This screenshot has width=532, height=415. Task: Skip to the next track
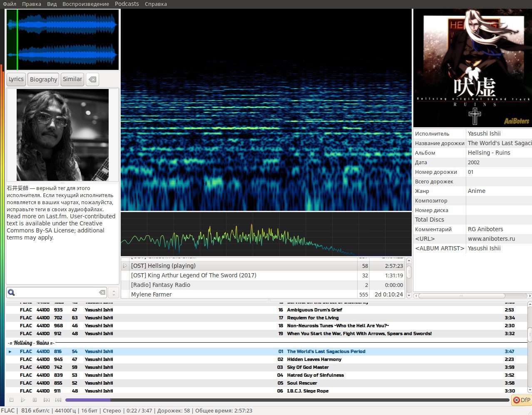[x=58, y=400]
